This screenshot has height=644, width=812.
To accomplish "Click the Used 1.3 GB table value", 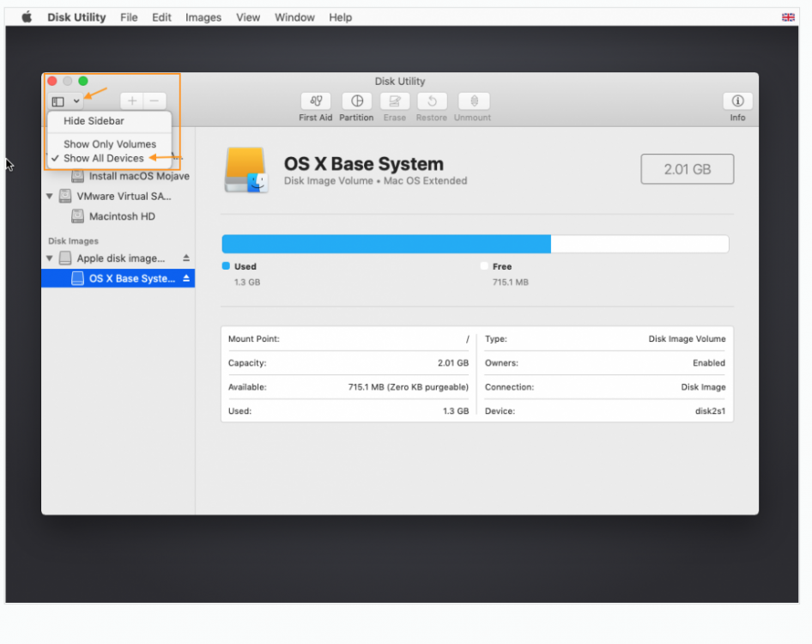I will [x=456, y=410].
